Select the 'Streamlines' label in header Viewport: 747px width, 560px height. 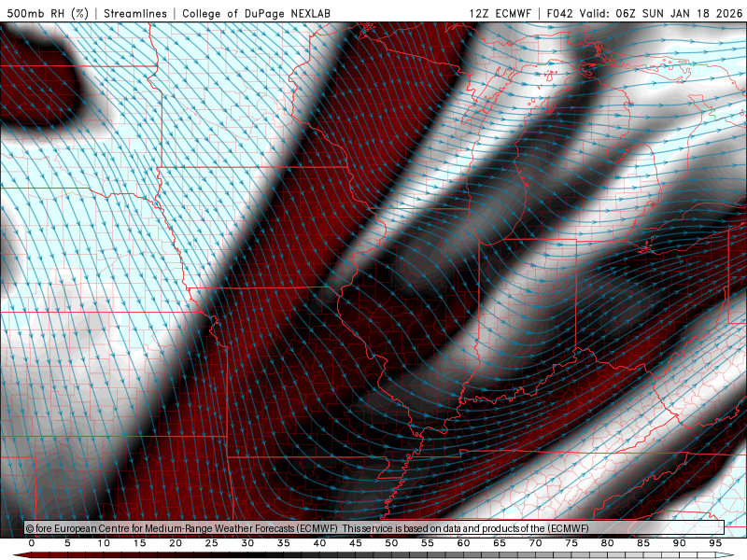click(x=135, y=13)
